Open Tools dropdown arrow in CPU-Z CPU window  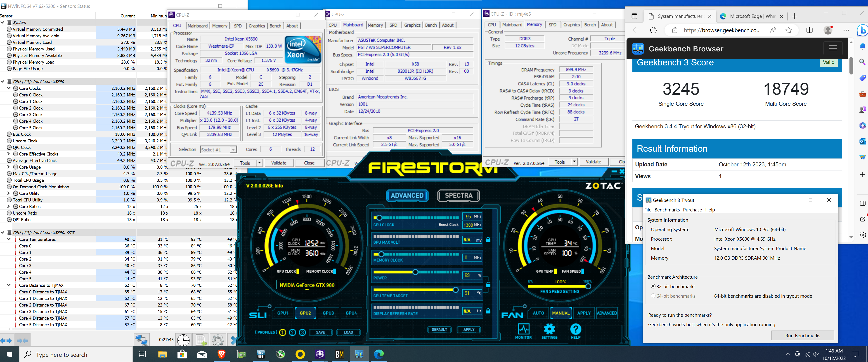pos(260,163)
